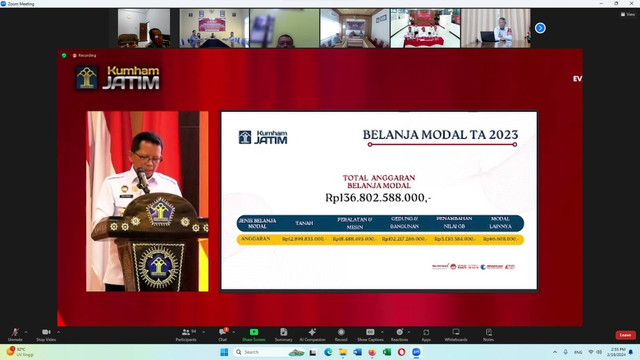
Task: Open Task View from taskbar
Action: point(313,352)
